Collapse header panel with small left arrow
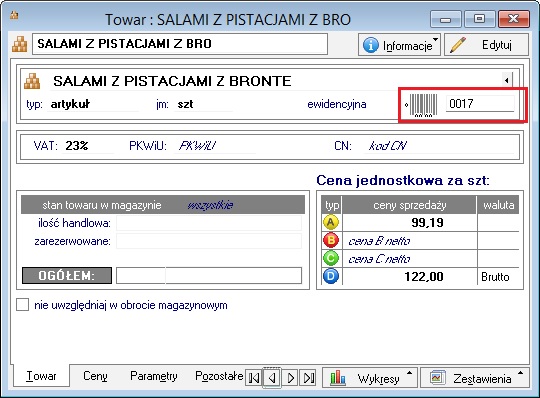Screen dimensions: 540x398 click(507, 81)
